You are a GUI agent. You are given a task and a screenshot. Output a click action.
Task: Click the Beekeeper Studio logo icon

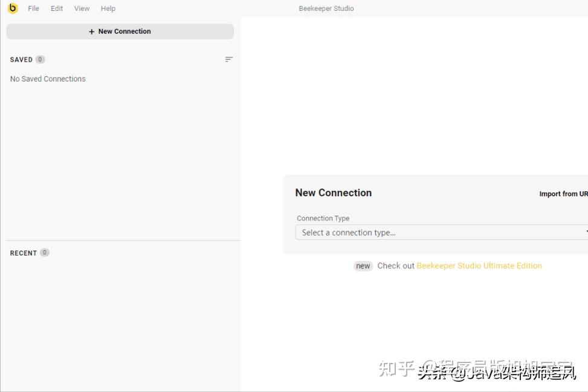(13, 8)
